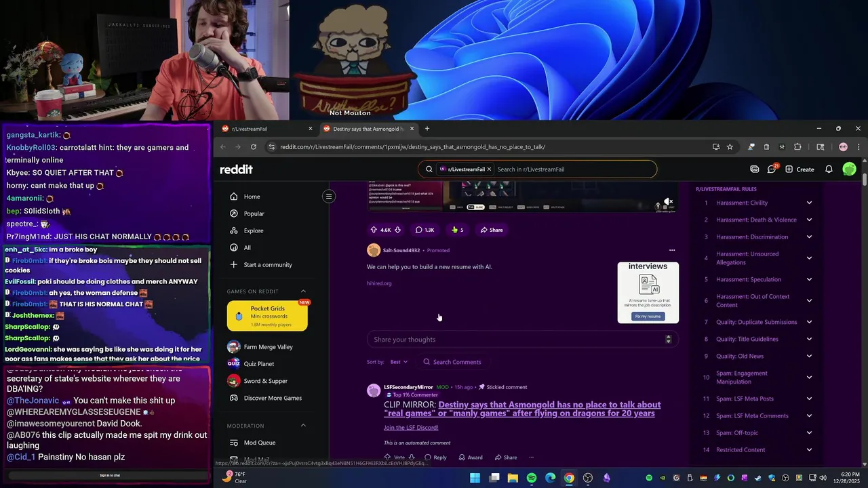
Task: Upvote the post with 4.6K score
Action: 374,230
